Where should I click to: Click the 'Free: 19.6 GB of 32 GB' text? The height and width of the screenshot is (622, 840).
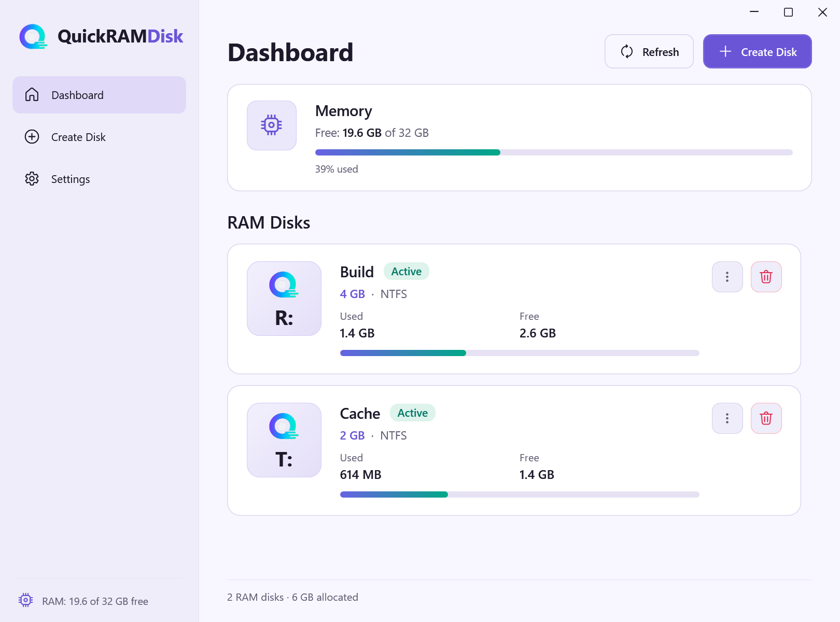[372, 133]
